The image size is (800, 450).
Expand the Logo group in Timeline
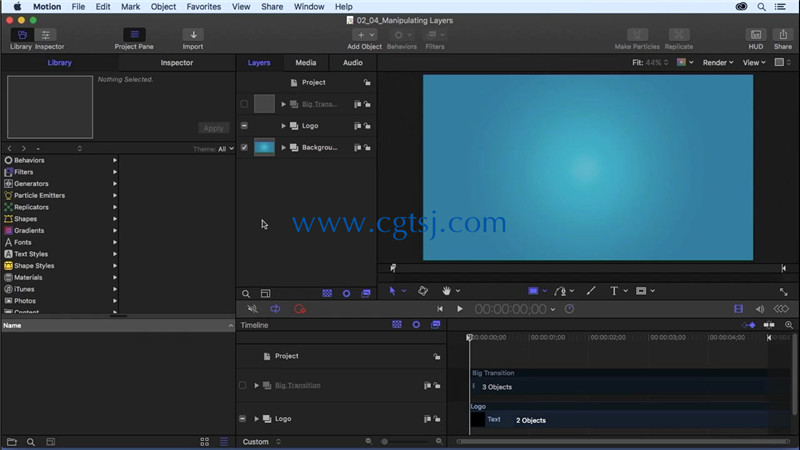[257, 419]
